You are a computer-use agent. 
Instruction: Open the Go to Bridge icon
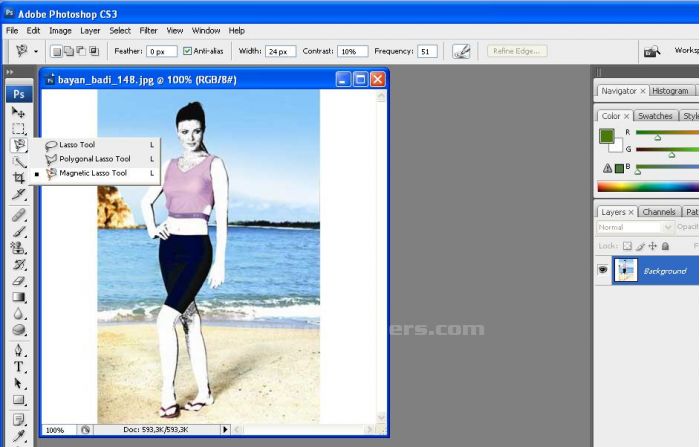tap(652, 51)
